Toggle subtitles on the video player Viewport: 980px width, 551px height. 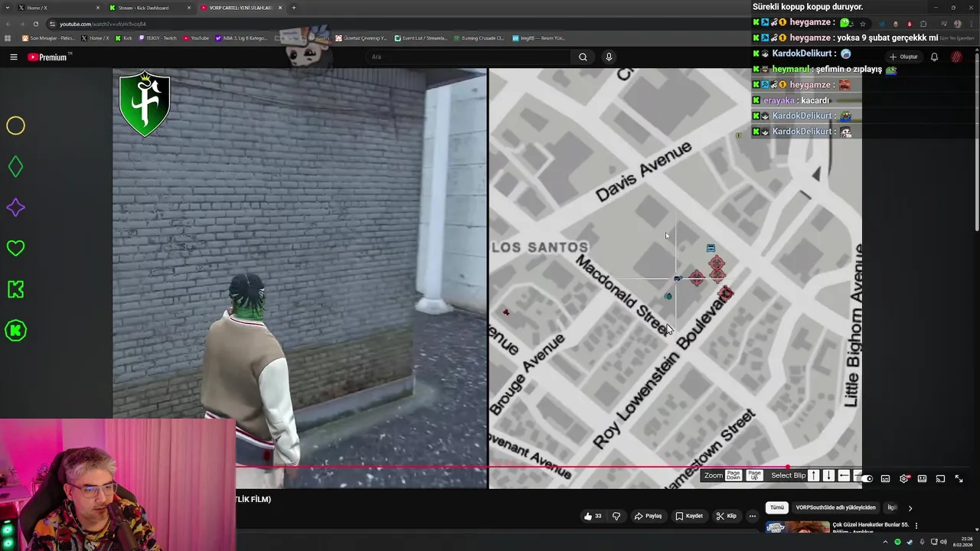885,479
